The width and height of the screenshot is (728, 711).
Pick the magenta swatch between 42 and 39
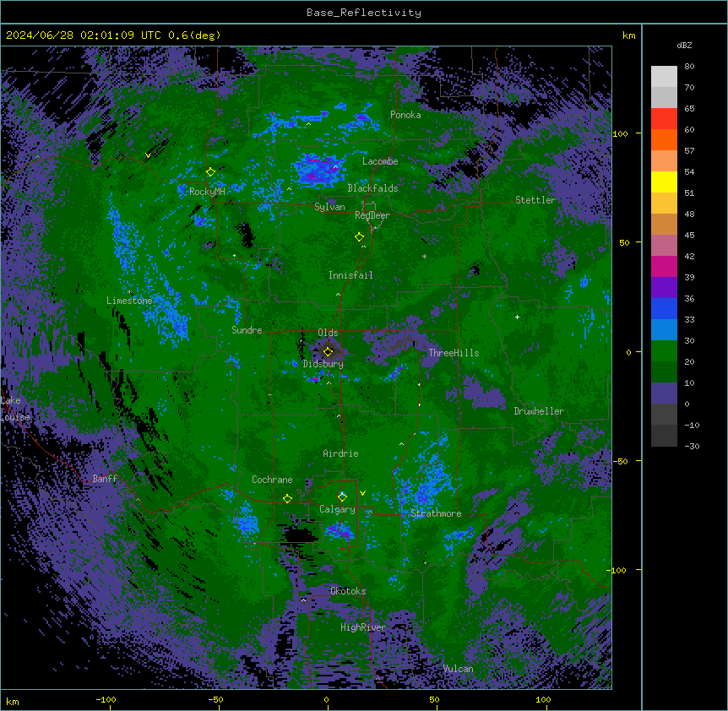click(664, 266)
